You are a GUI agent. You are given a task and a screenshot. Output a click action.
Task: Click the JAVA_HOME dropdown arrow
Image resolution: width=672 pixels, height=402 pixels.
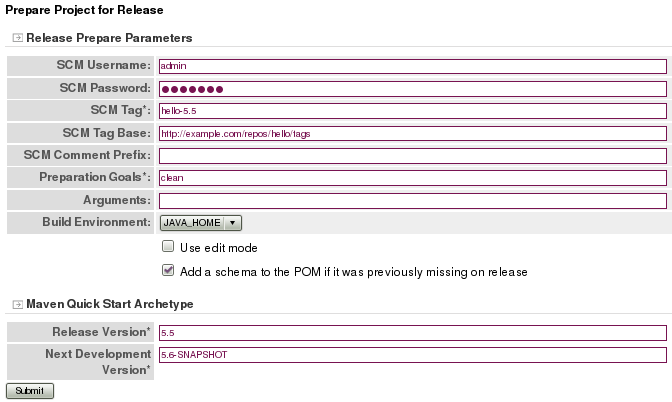tap(232, 223)
